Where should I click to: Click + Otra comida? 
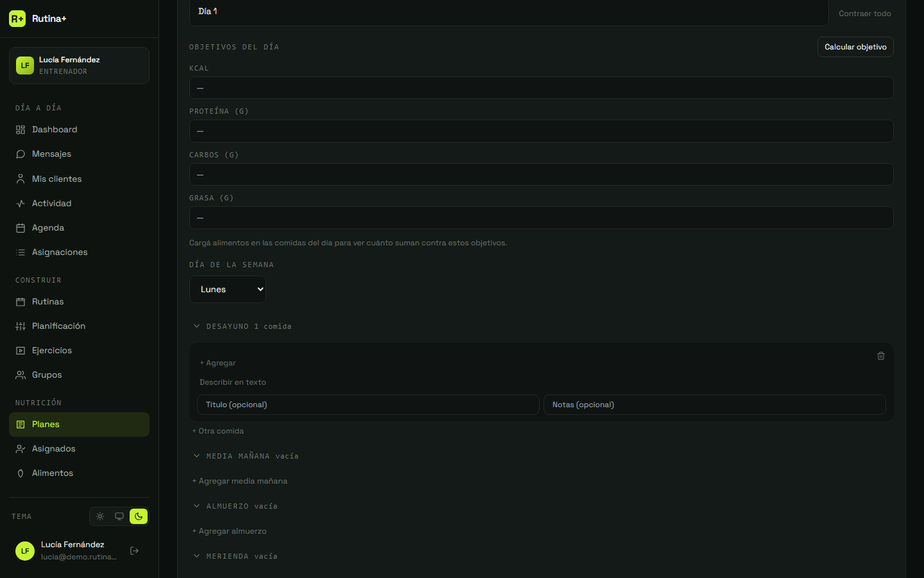pyautogui.click(x=218, y=431)
